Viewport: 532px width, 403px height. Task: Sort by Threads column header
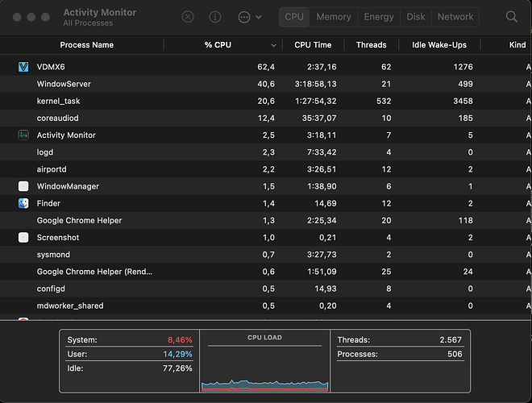coord(371,45)
